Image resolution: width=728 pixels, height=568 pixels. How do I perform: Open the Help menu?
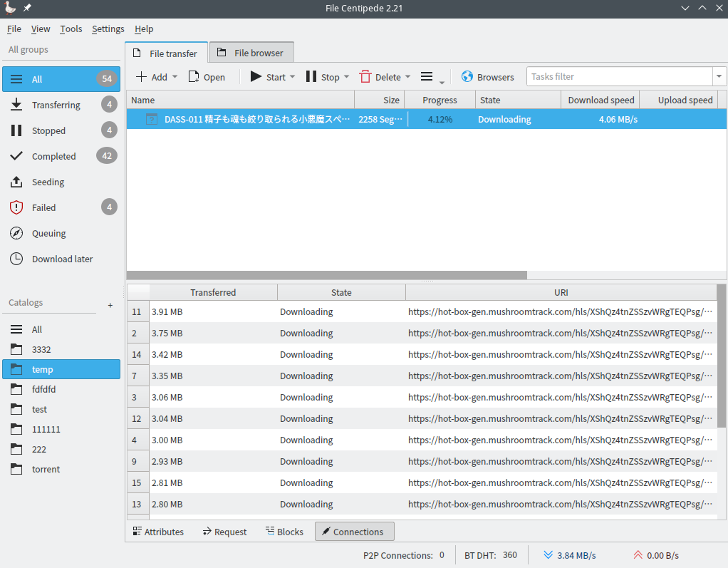(x=144, y=29)
